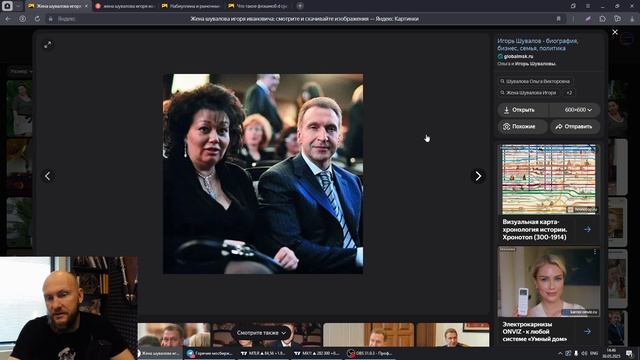Open the image with Открыть button
The height and width of the screenshot is (360, 640).
coord(523,110)
